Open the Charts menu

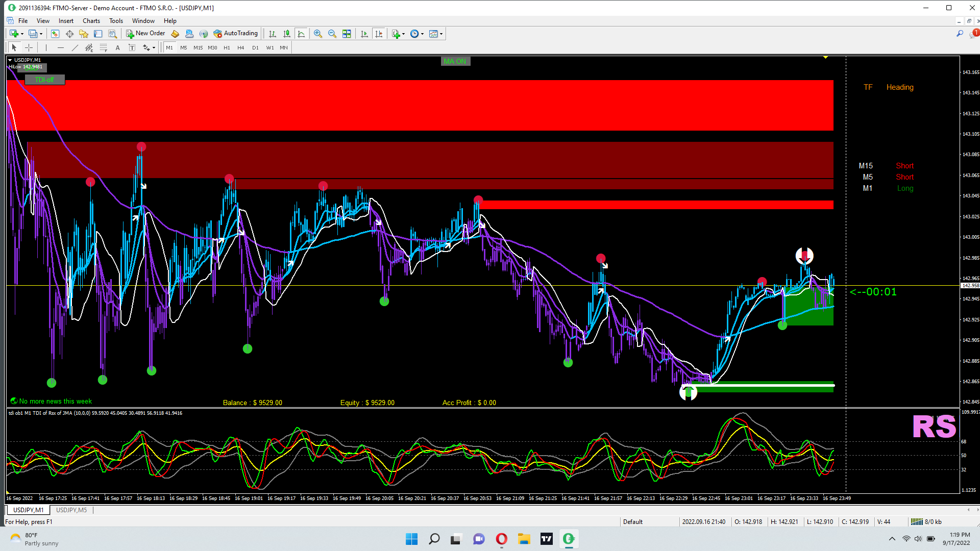[x=91, y=21]
